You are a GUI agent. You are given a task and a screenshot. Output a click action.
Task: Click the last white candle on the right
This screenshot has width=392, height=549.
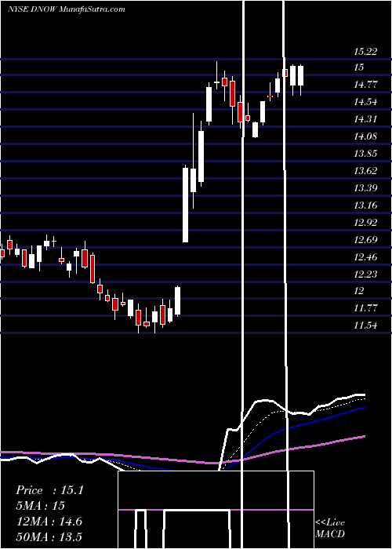point(300,75)
